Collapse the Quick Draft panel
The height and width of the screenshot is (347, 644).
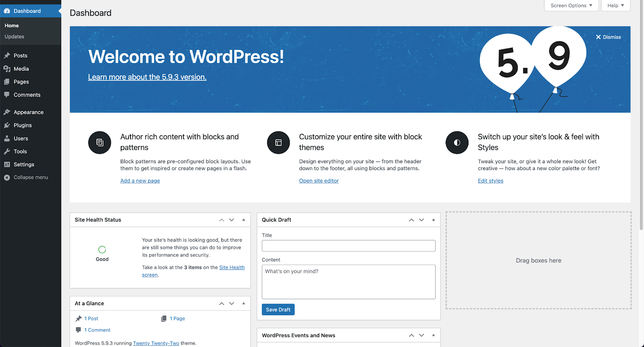click(433, 220)
